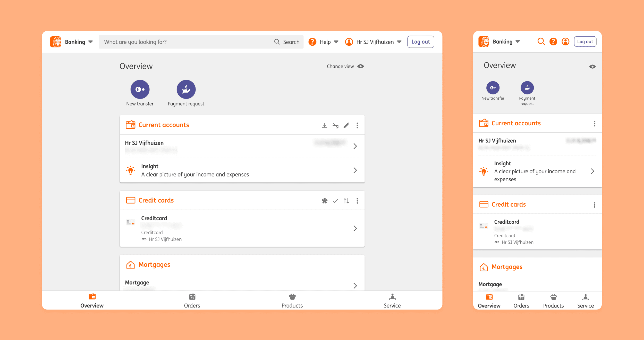Click the Log out button in desktop header

[x=421, y=42]
